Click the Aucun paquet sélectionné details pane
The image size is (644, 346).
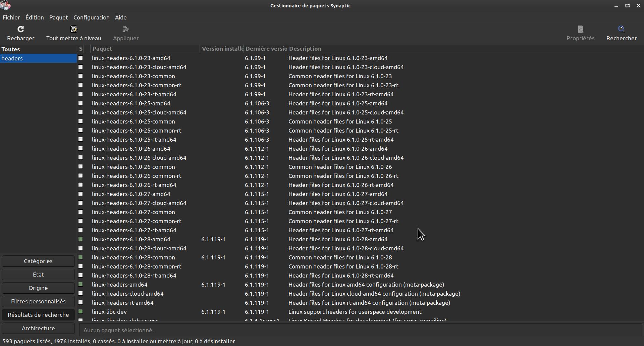(361, 330)
